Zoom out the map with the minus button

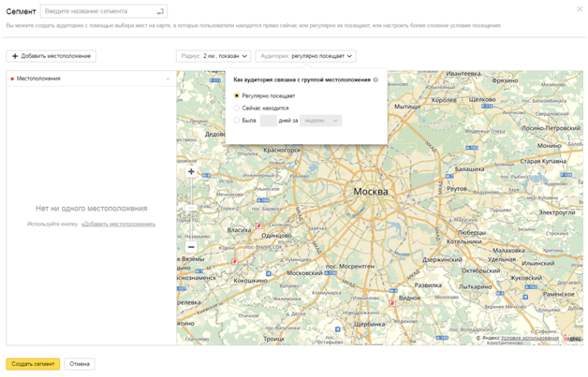pyautogui.click(x=191, y=247)
